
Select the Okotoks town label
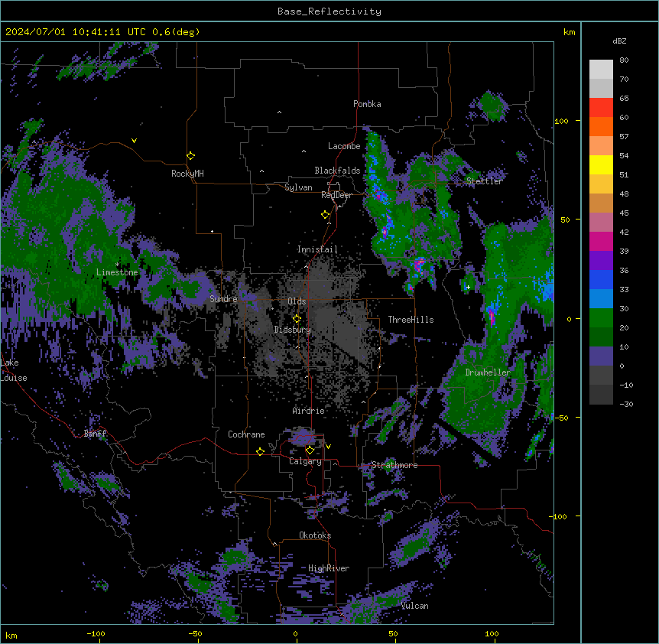[x=315, y=535]
